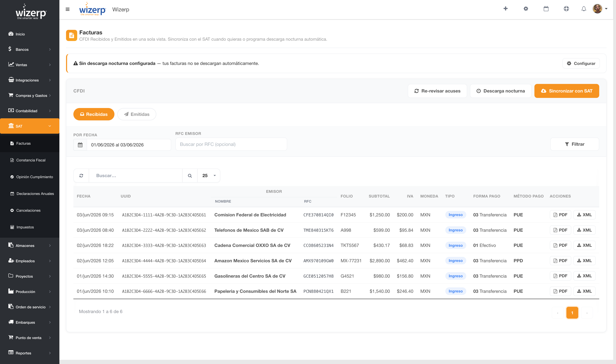Open PDF for Papeleria y Consumibles
The width and height of the screenshot is (616, 364).
(560, 291)
